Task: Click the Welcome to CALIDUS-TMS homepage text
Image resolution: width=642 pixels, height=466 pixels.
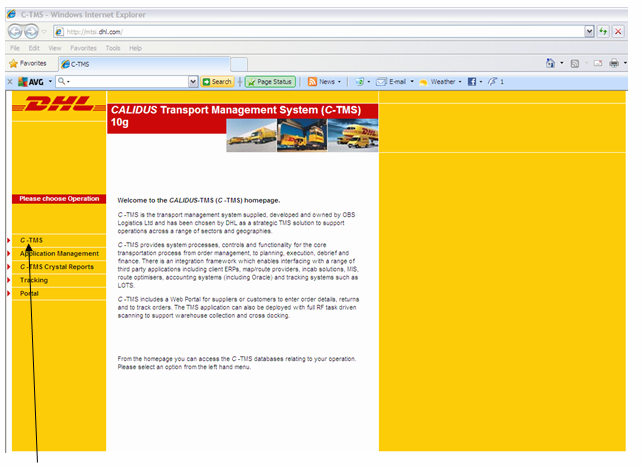Action: (199, 201)
